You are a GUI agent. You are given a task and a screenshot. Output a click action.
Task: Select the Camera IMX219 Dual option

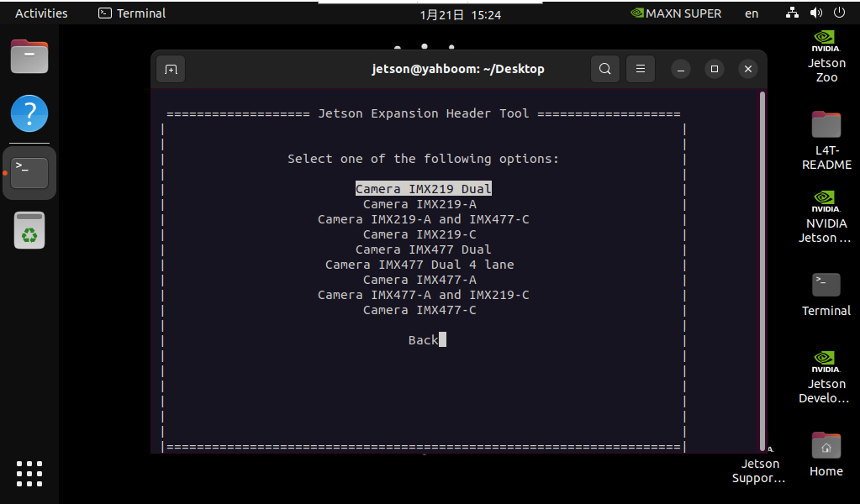424,189
